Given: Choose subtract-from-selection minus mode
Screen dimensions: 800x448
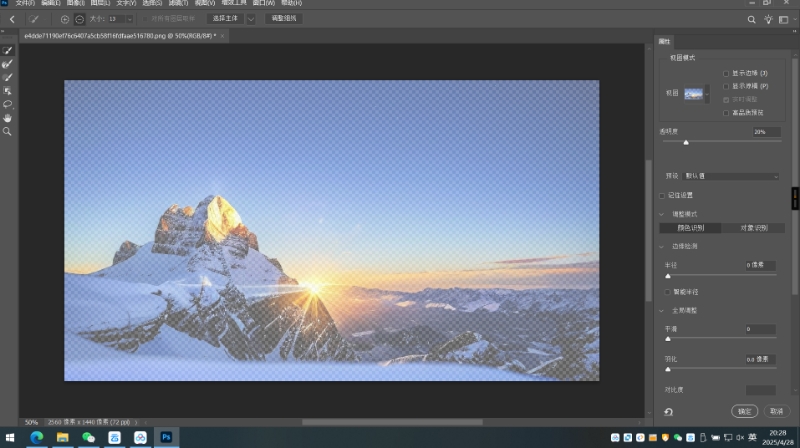Looking at the screenshot, I should point(80,19).
